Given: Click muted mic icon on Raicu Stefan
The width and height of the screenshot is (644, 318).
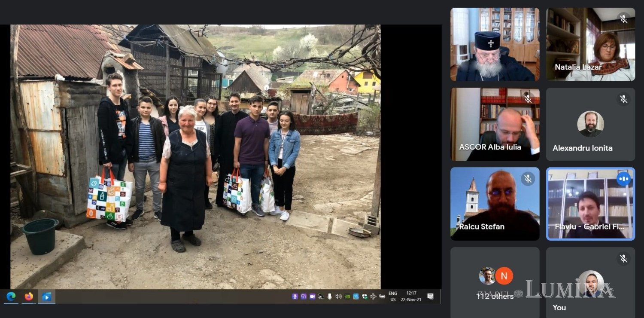Looking at the screenshot, I should 528,179.
